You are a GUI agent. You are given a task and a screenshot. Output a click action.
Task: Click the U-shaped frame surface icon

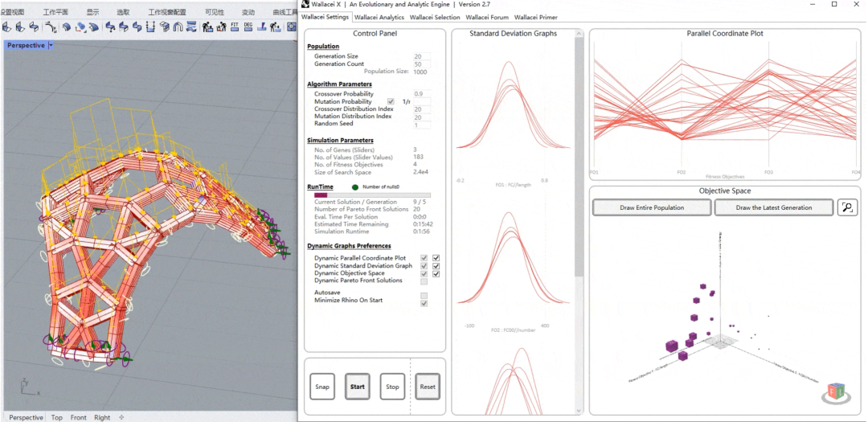(x=150, y=27)
